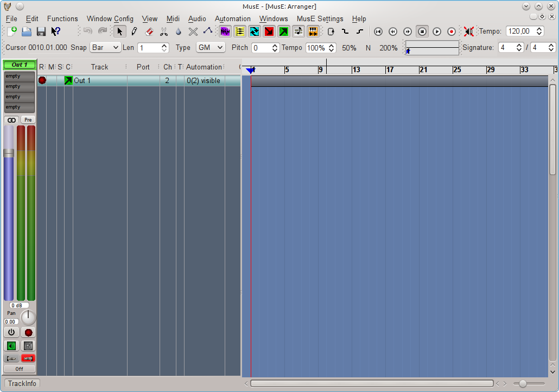The width and height of the screenshot is (559, 392).
Task: Select the Scissors cut tool
Action: 164,31
